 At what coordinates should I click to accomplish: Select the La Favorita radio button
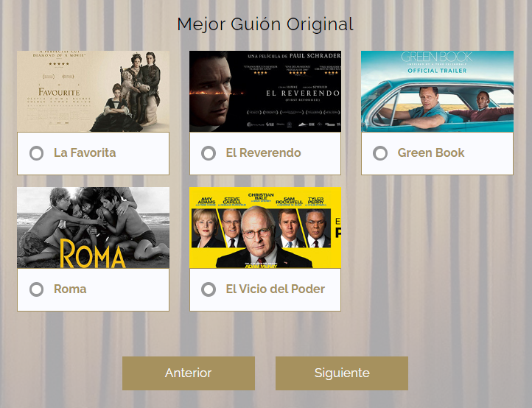point(36,153)
